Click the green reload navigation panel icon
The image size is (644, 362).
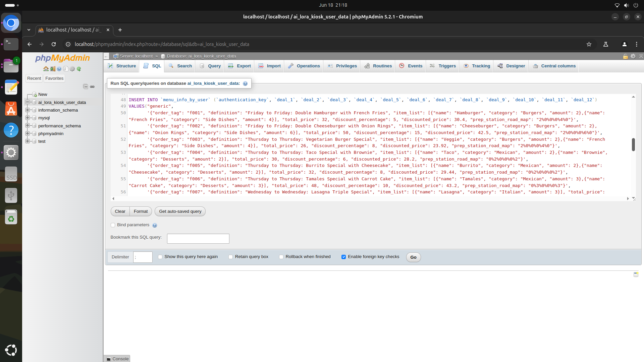click(79, 69)
